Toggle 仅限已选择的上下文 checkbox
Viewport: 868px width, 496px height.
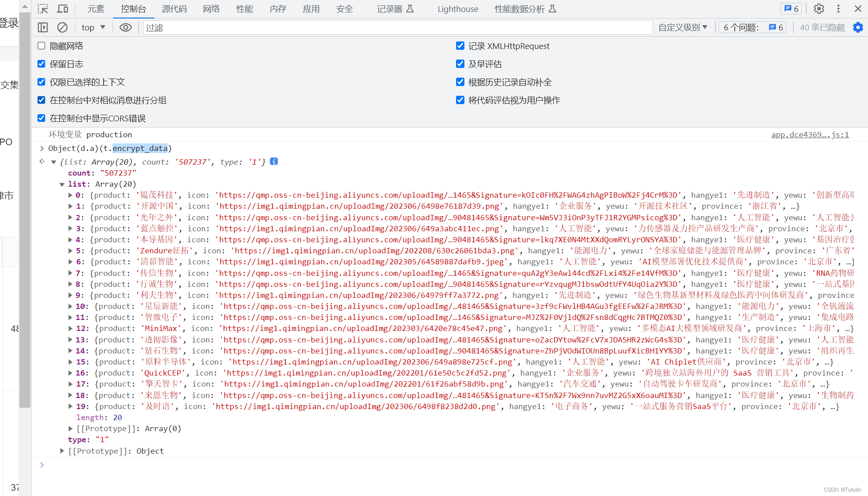(41, 82)
